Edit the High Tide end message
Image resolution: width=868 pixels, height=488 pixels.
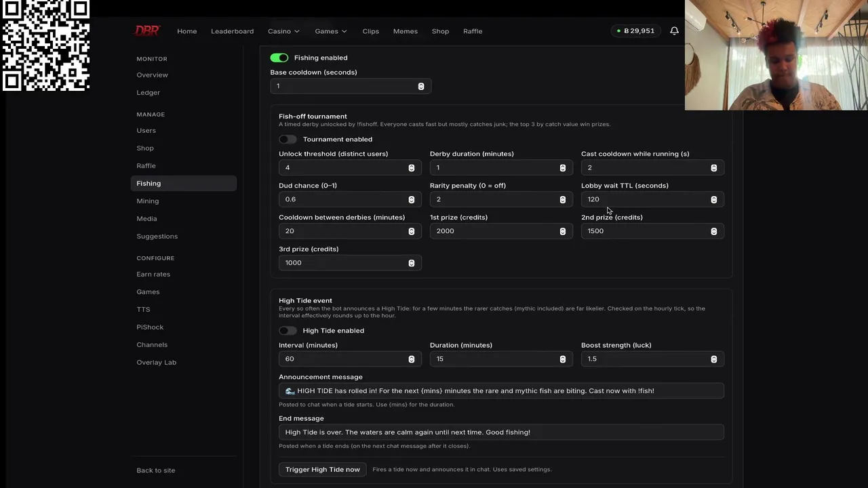tap(501, 432)
